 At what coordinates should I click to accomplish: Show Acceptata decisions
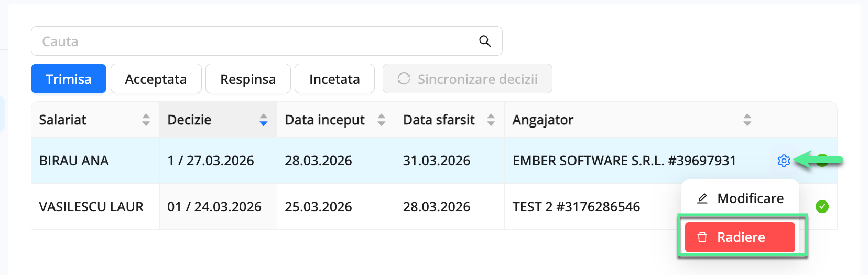pos(156,79)
